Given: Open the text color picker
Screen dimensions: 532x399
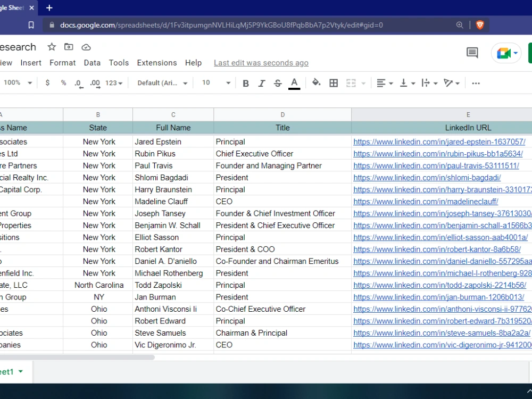Looking at the screenshot, I should click(x=294, y=83).
